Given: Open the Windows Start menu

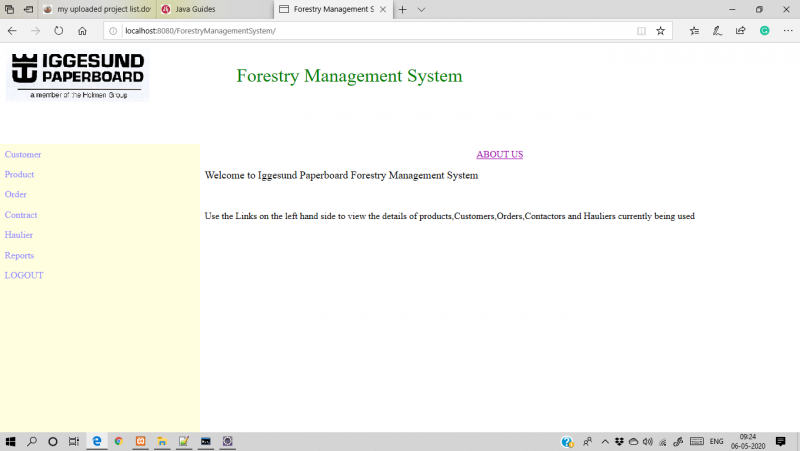Looking at the screenshot, I should 10,441.
